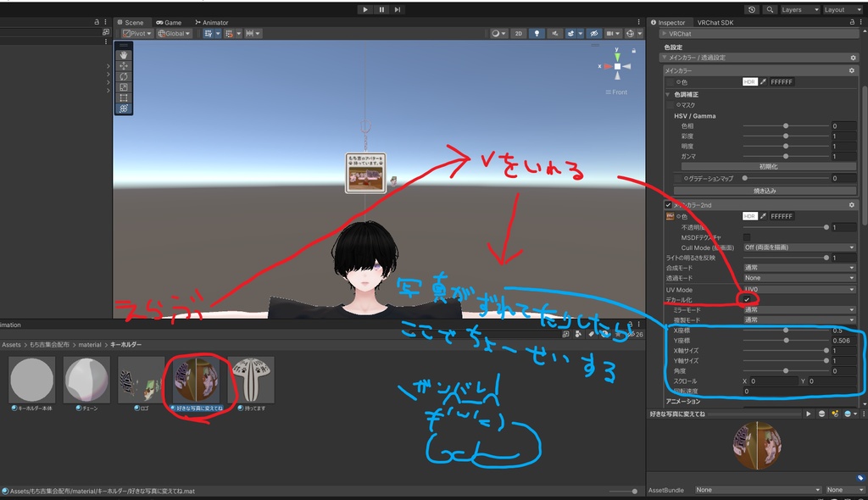The width and height of the screenshot is (868, 500).
Task: Click the Pause button in top toolbar
Action: (x=381, y=9)
